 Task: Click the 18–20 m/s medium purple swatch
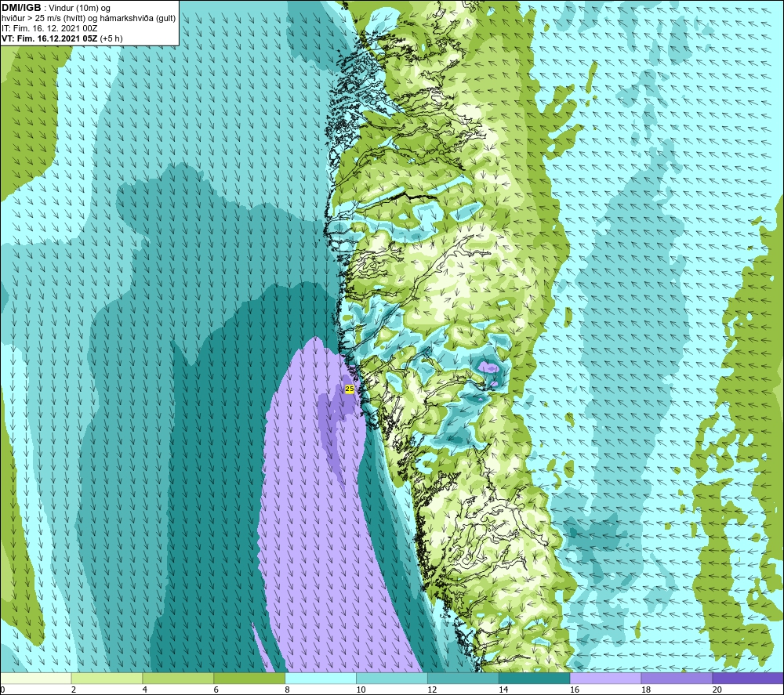point(677,678)
